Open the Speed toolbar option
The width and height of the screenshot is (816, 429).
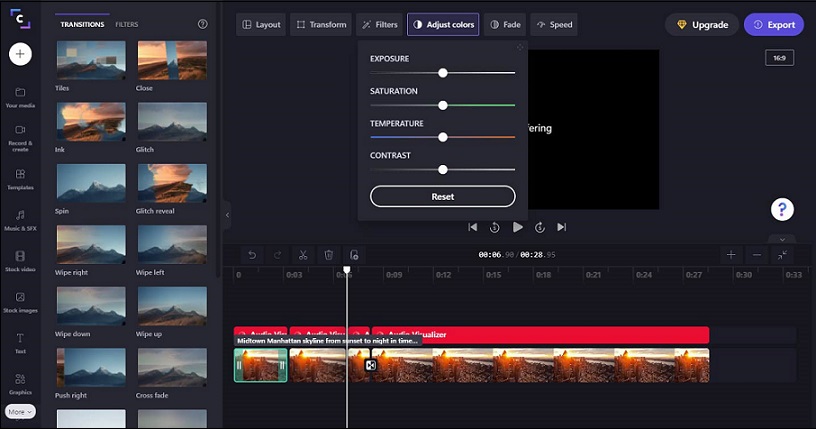coord(554,24)
